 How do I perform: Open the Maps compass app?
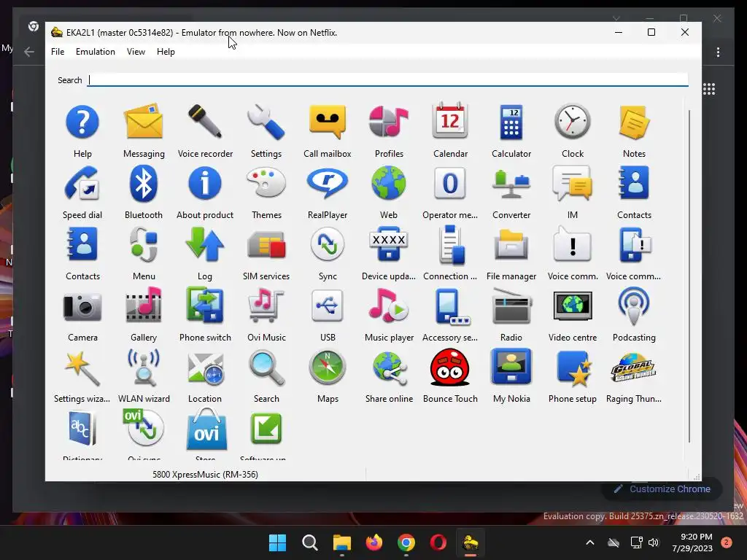pyautogui.click(x=328, y=367)
